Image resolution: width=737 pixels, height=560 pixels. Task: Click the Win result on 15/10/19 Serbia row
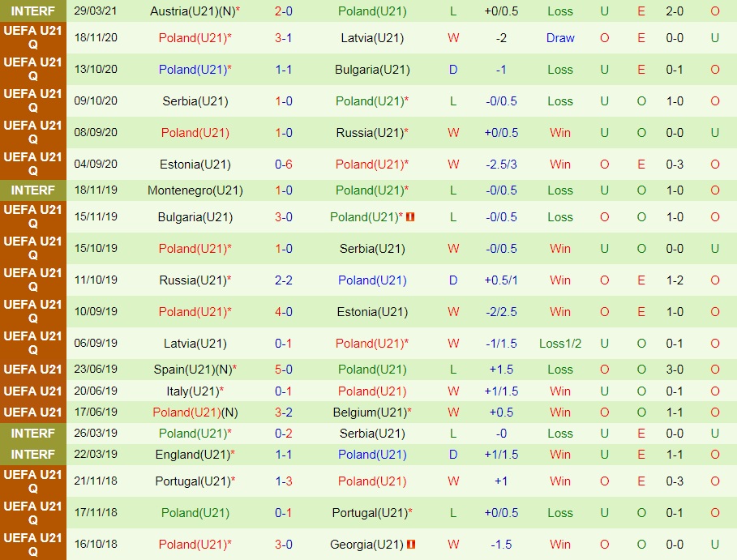(560, 249)
